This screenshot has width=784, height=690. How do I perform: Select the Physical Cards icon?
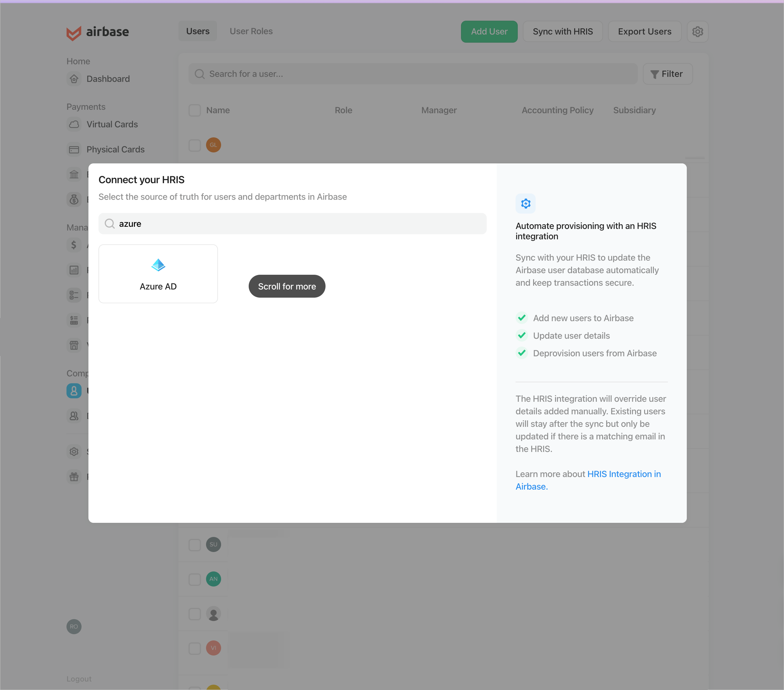point(74,149)
